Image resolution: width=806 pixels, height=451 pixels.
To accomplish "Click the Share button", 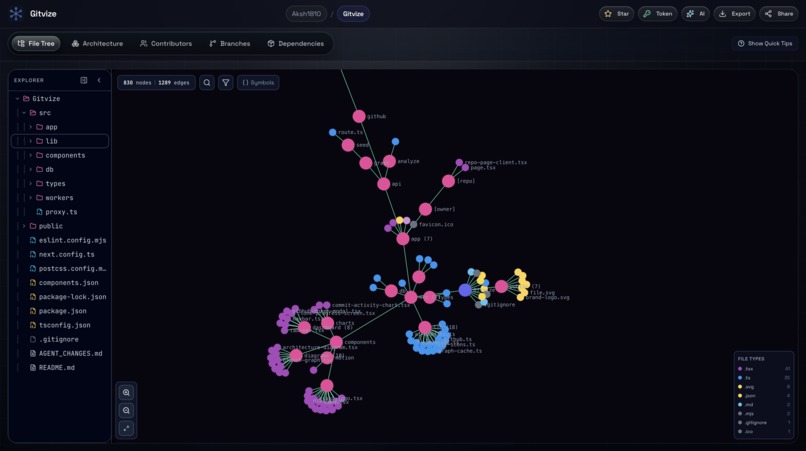I will (779, 14).
